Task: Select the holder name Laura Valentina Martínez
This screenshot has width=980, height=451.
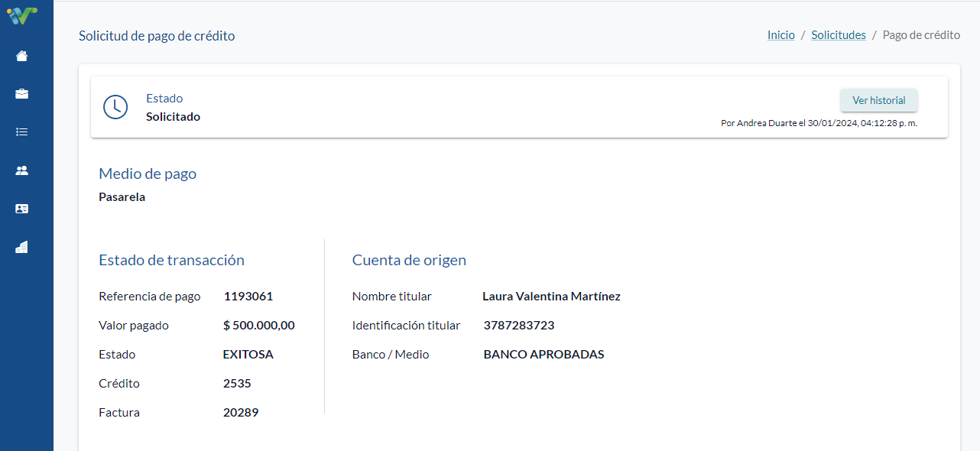Action: 551,297
